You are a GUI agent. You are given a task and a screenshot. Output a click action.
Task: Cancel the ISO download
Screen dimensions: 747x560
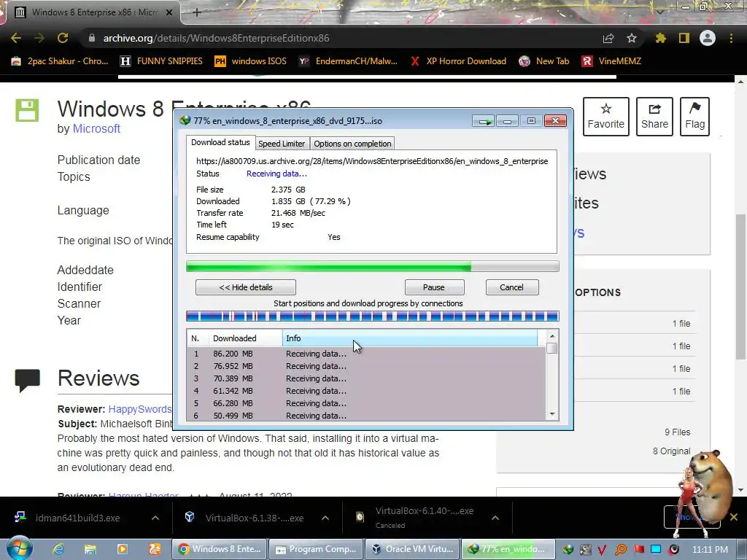pyautogui.click(x=511, y=287)
